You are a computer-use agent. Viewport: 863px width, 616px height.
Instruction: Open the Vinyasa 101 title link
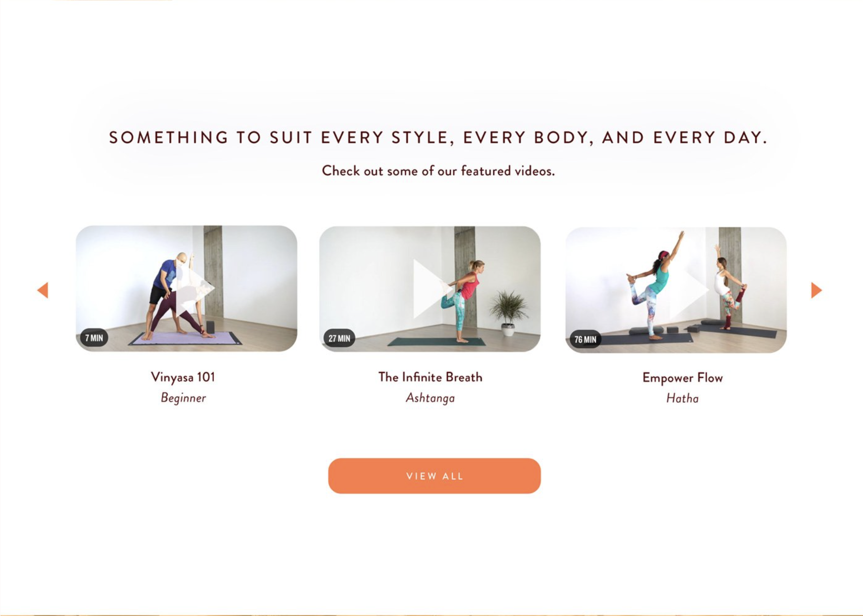click(183, 377)
